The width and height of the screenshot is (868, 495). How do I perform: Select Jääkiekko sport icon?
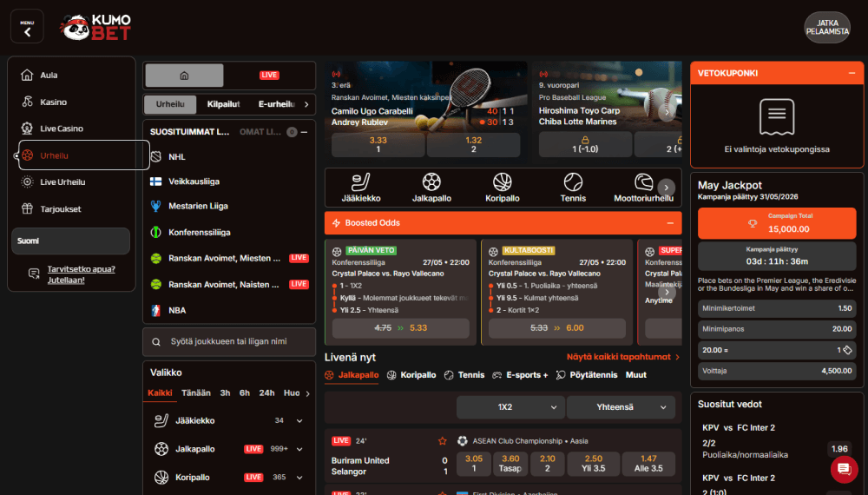(x=361, y=188)
